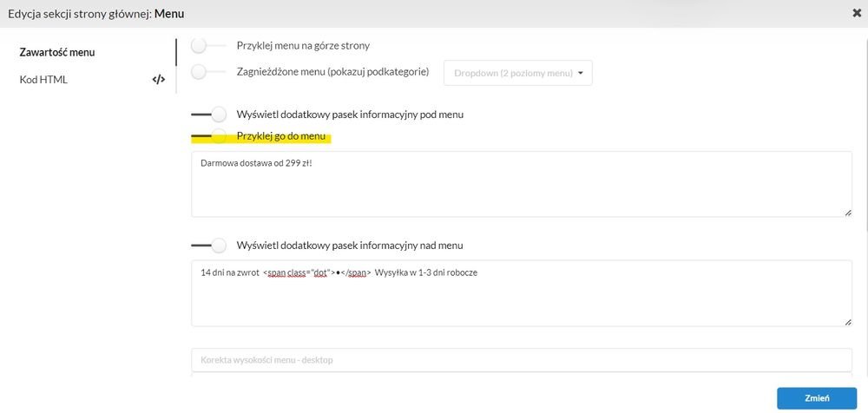Toggle info bar above menu switch
This screenshot has height=413, width=868.
(x=208, y=245)
